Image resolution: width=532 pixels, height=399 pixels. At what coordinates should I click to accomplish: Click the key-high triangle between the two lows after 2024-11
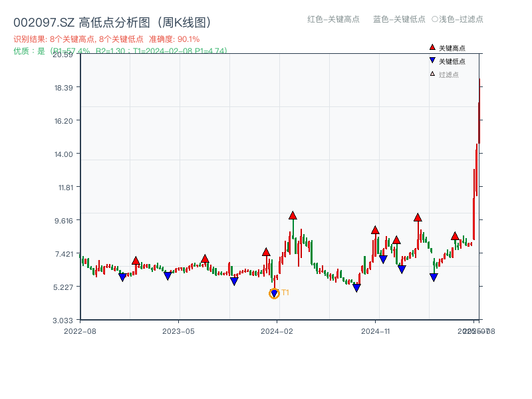[396, 240]
